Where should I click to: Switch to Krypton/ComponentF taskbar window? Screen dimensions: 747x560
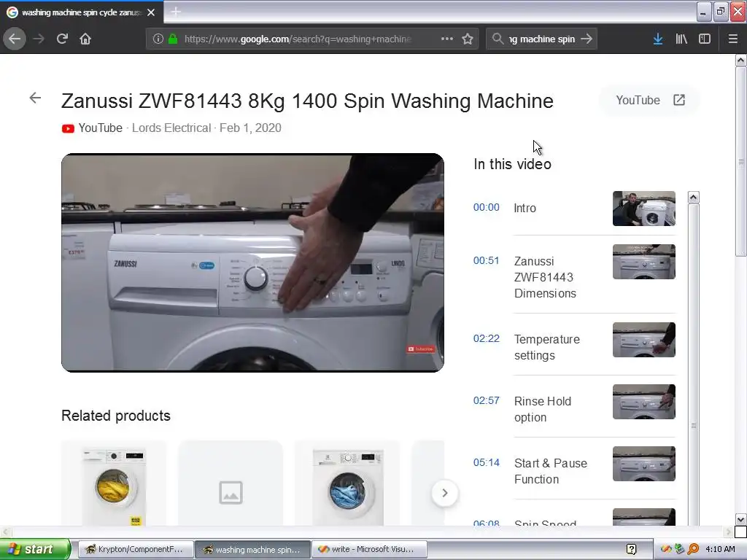[135, 550]
